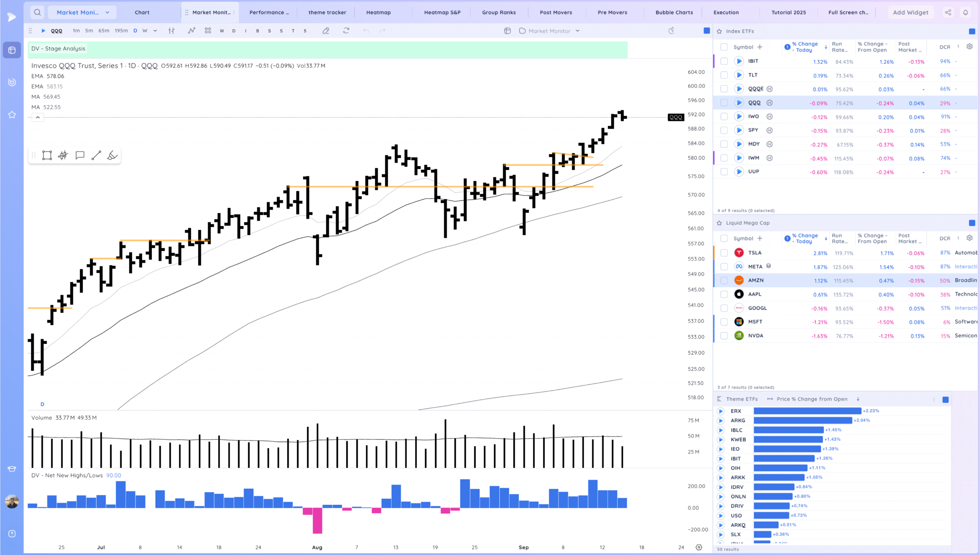The width and height of the screenshot is (980, 555).
Task: Click the redo arrow in chart toolbar
Action: [382, 31]
